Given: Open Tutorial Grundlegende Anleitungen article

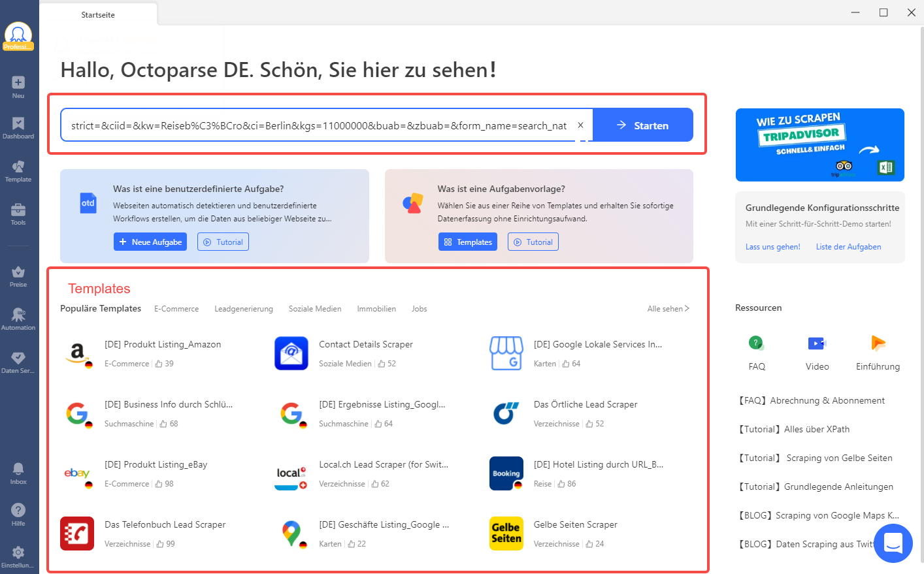Looking at the screenshot, I should pos(816,486).
